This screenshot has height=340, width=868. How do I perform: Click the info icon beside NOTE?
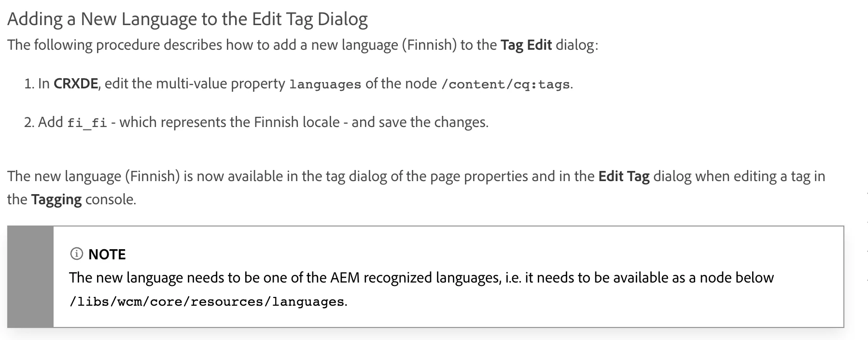[x=76, y=254]
